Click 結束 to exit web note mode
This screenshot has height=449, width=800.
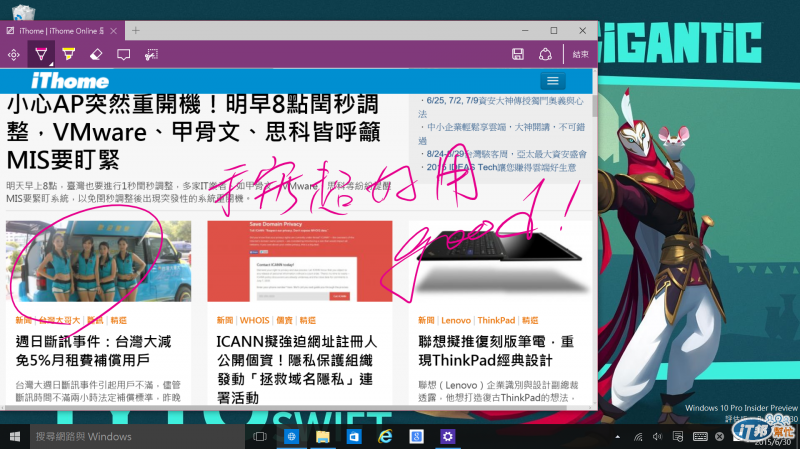pyautogui.click(x=580, y=54)
